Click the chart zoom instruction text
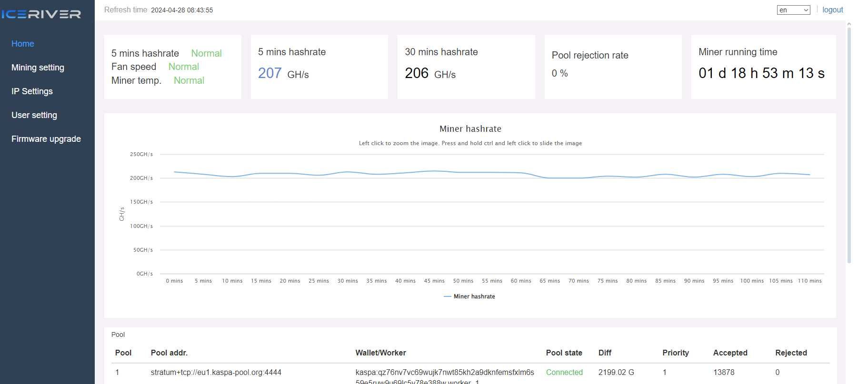This screenshot has height=384, width=868. (470, 143)
